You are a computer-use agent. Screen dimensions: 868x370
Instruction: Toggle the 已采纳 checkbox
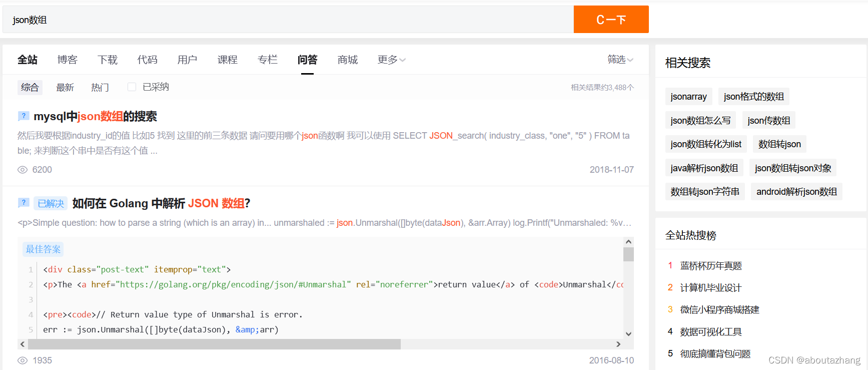132,87
